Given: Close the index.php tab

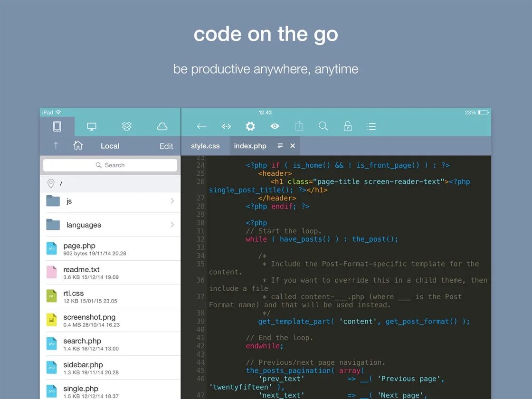Looking at the screenshot, I should coord(293,146).
